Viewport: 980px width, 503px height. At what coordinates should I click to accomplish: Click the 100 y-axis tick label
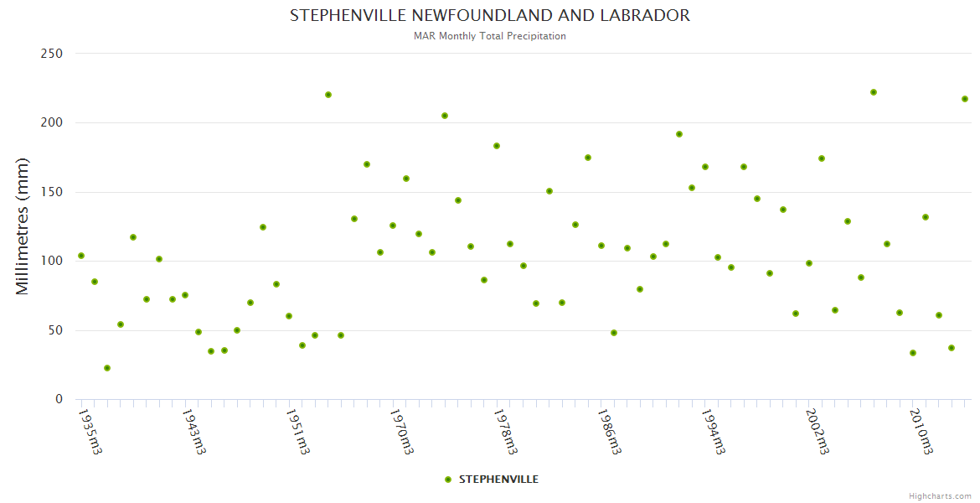52,261
